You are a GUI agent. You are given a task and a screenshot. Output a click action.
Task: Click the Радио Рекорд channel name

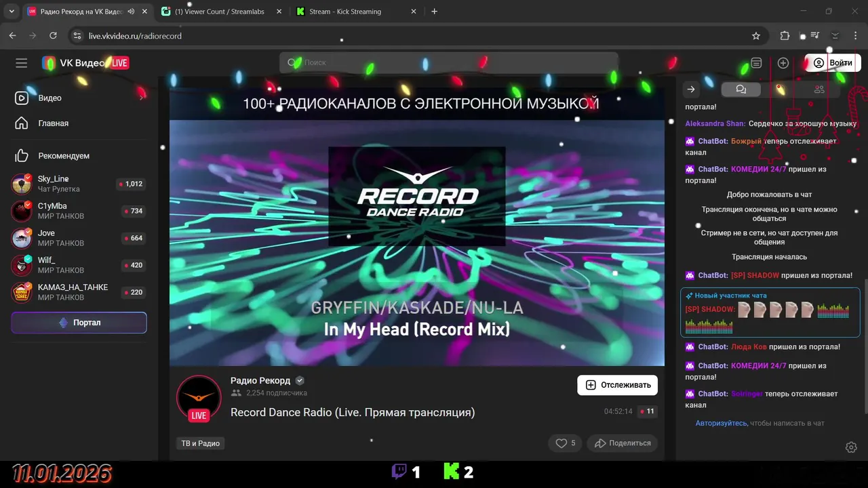260,380
